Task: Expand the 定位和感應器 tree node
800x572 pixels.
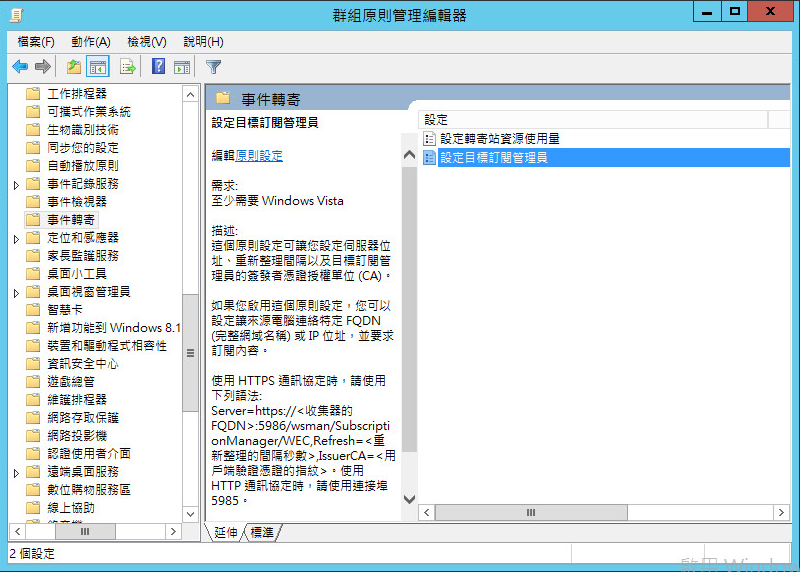Action: coord(16,239)
